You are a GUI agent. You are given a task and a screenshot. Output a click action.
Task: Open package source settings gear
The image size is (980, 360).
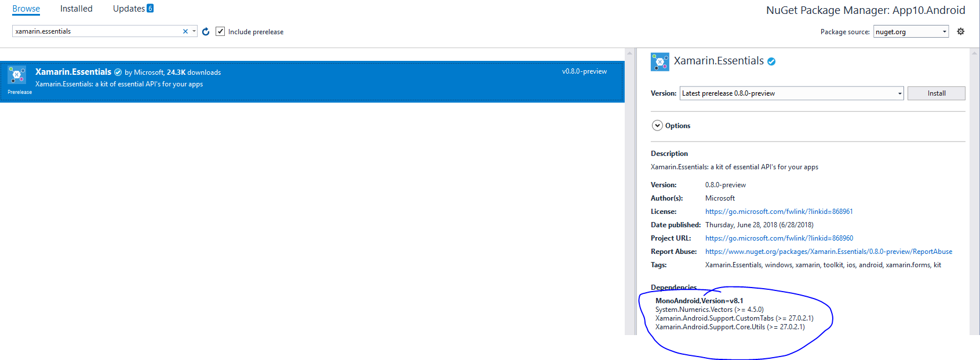961,31
